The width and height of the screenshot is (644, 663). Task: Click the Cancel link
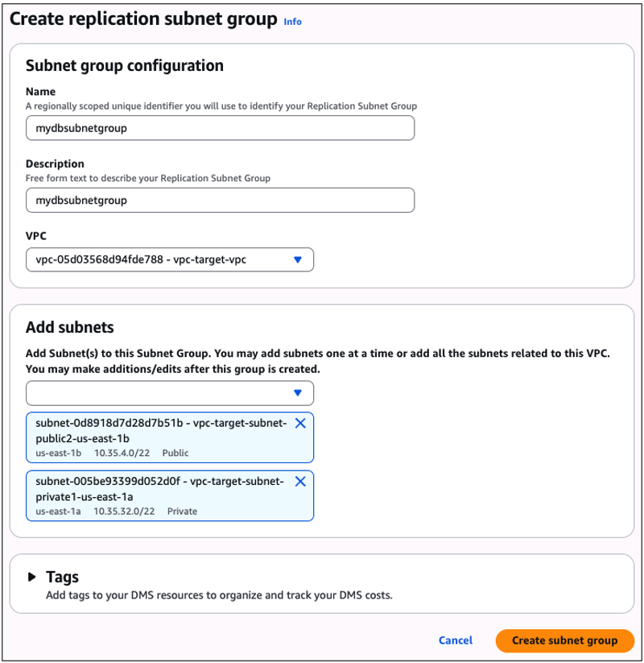point(456,640)
